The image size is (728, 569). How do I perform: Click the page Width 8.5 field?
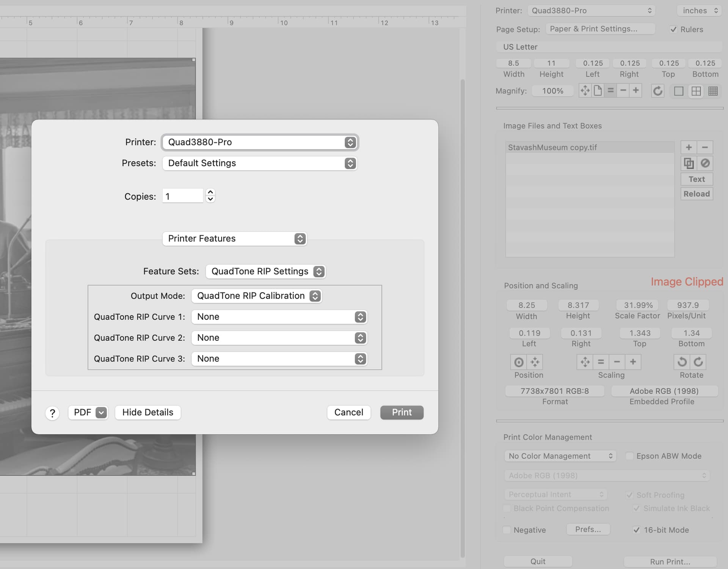[513, 63]
